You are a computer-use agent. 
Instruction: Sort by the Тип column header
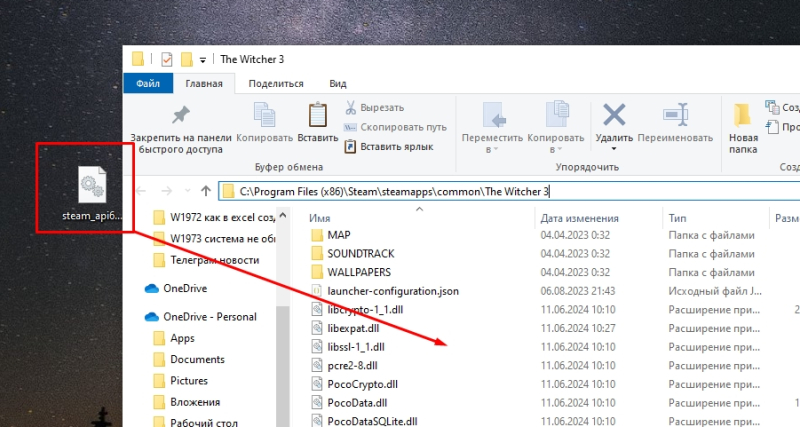[678, 218]
